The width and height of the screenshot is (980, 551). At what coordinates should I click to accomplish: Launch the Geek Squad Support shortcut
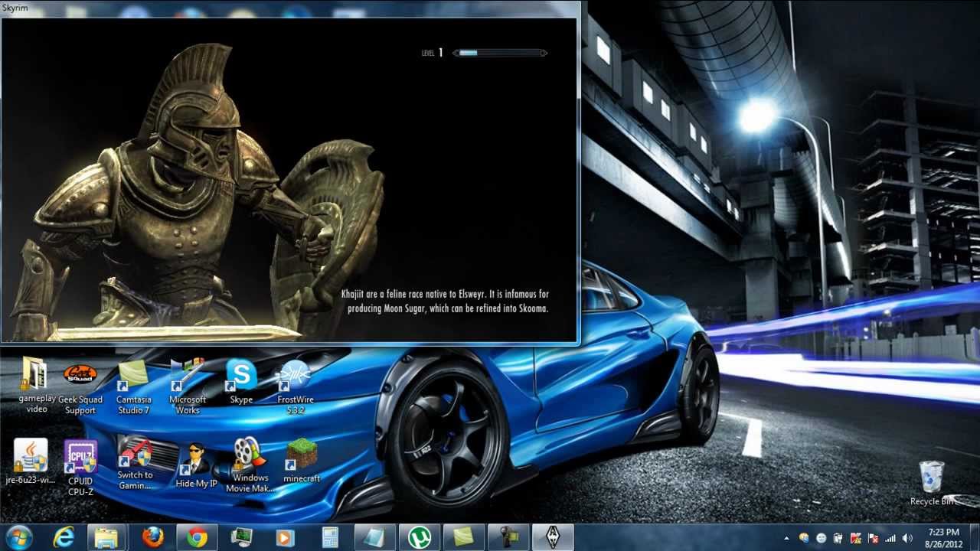click(x=80, y=390)
